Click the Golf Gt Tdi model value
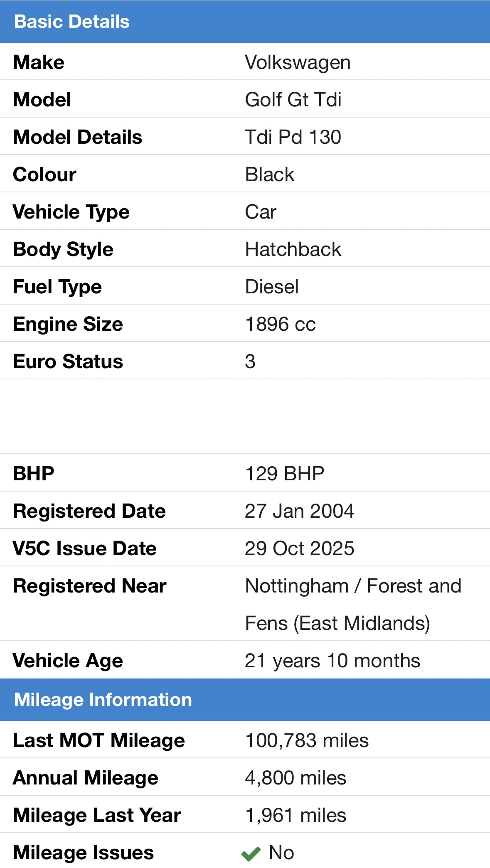The height and width of the screenshot is (868, 490). [293, 100]
